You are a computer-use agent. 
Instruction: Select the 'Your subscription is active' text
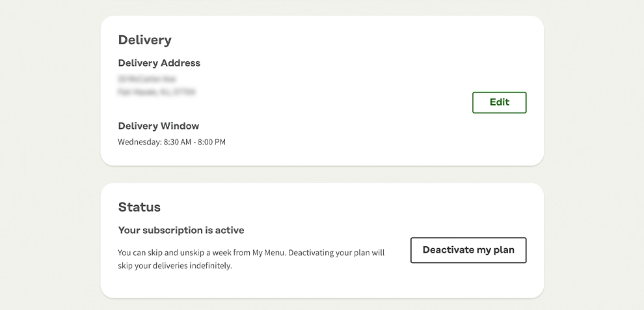coord(181,231)
